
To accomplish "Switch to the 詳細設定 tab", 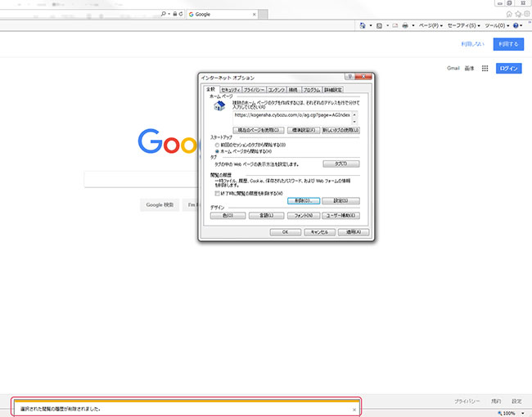I will click(x=333, y=90).
